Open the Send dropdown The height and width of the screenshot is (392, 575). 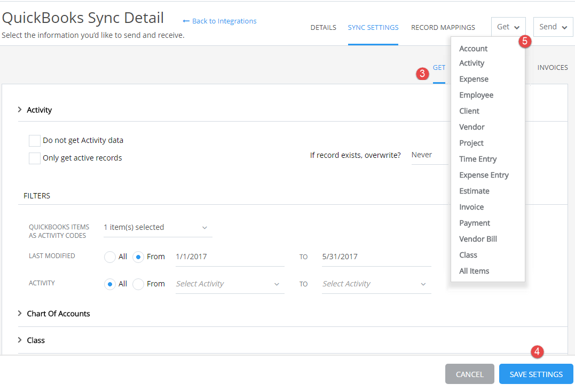pyautogui.click(x=553, y=27)
